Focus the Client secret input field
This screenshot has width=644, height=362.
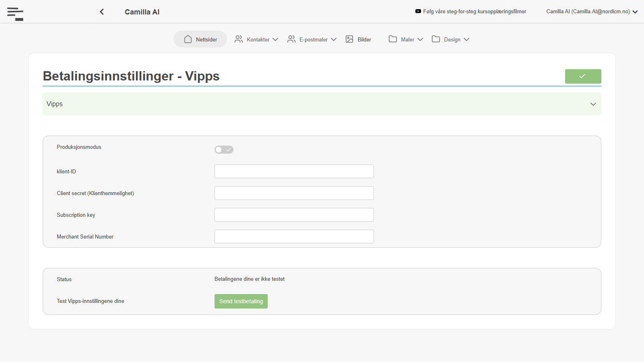click(294, 193)
